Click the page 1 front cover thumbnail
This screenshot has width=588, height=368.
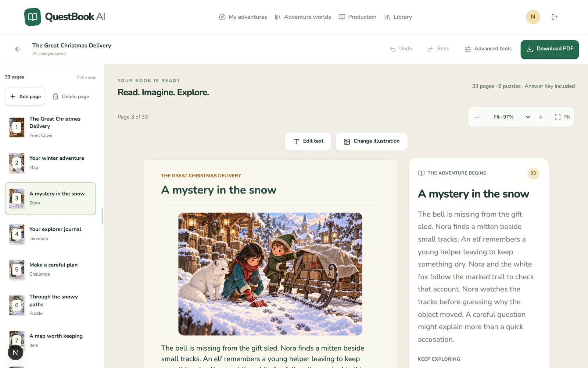[17, 127]
